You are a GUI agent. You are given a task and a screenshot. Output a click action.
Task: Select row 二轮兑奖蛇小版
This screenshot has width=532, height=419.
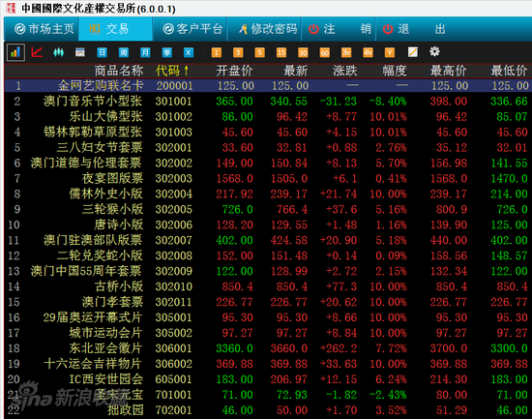(x=268, y=255)
